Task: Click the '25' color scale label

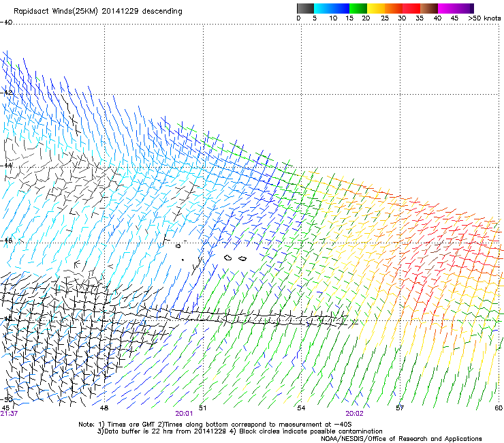Action: click(385, 18)
